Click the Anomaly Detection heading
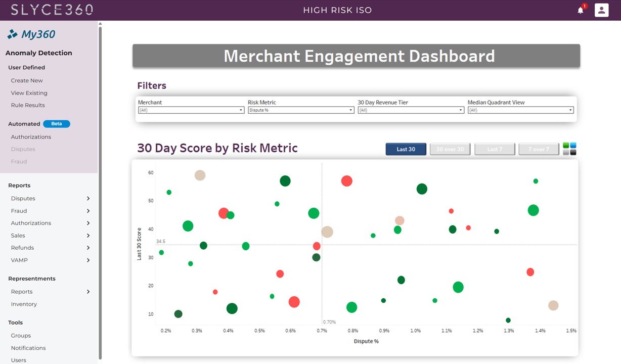621x364 pixels. (x=38, y=53)
